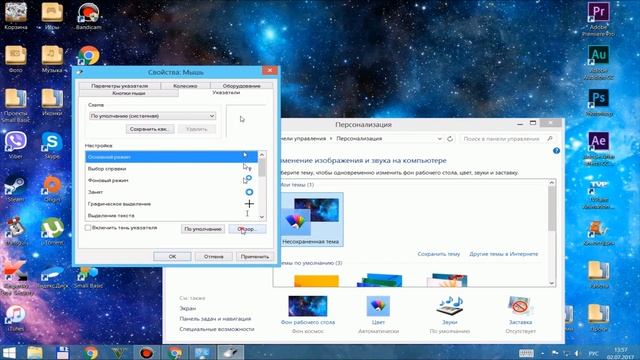
Task: Launch Origin from the desktop
Action: tap(52, 188)
